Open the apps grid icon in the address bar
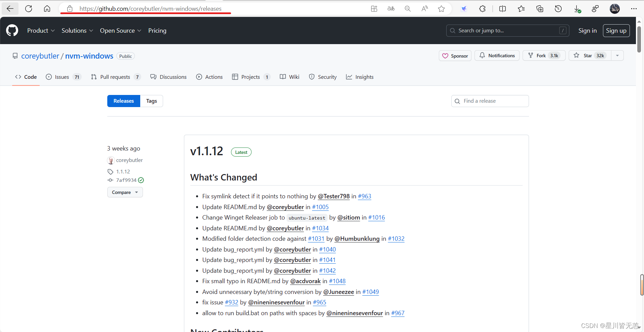Image resolution: width=644 pixels, height=332 pixels. click(374, 9)
